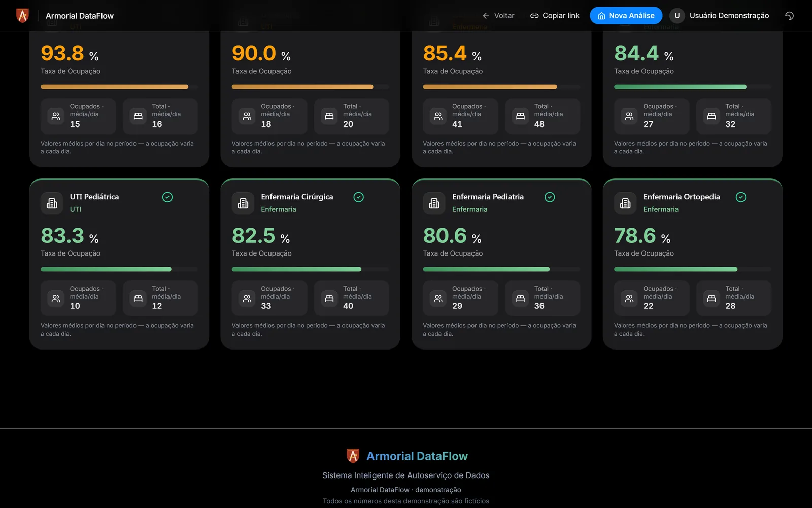Image resolution: width=812 pixels, height=508 pixels.
Task: Click the 83.3 % occupancy value
Action: [70, 236]
